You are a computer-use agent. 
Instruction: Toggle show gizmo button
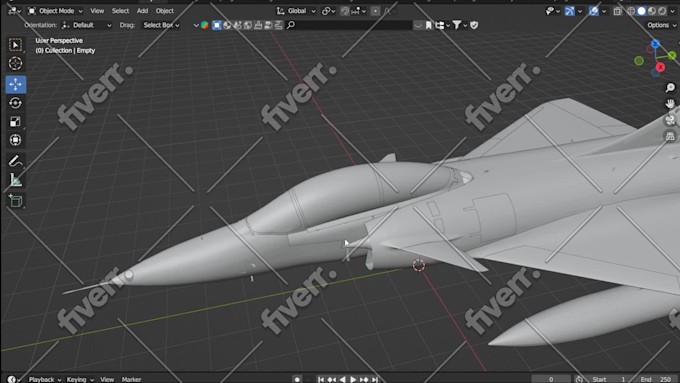(x=569, y=11)
